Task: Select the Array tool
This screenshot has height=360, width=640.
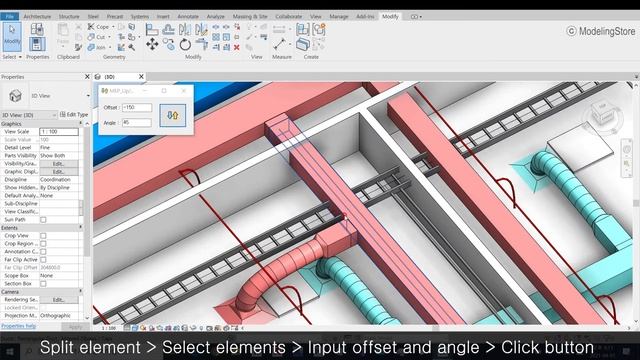Action: tap(216, 37)
